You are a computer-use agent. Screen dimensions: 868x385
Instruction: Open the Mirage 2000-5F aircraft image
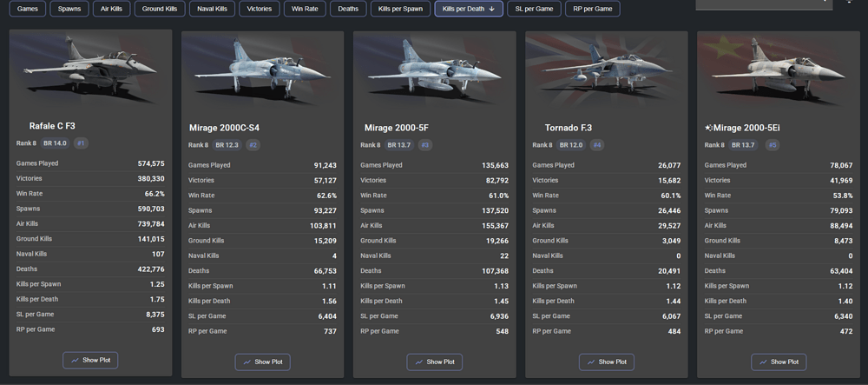point(435,70)
